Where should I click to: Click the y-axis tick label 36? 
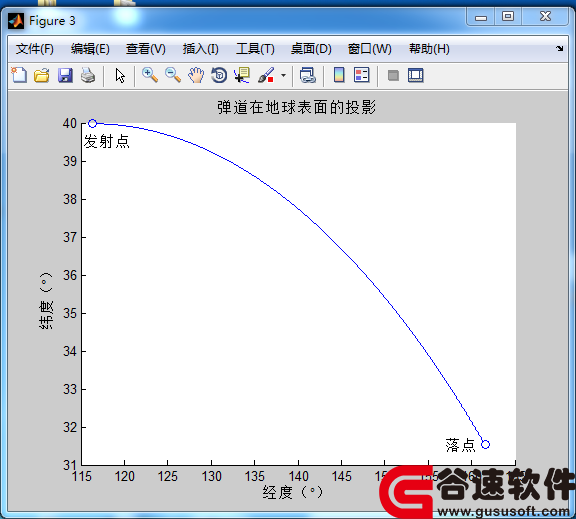pyautogui.click(x=70, y=275)
